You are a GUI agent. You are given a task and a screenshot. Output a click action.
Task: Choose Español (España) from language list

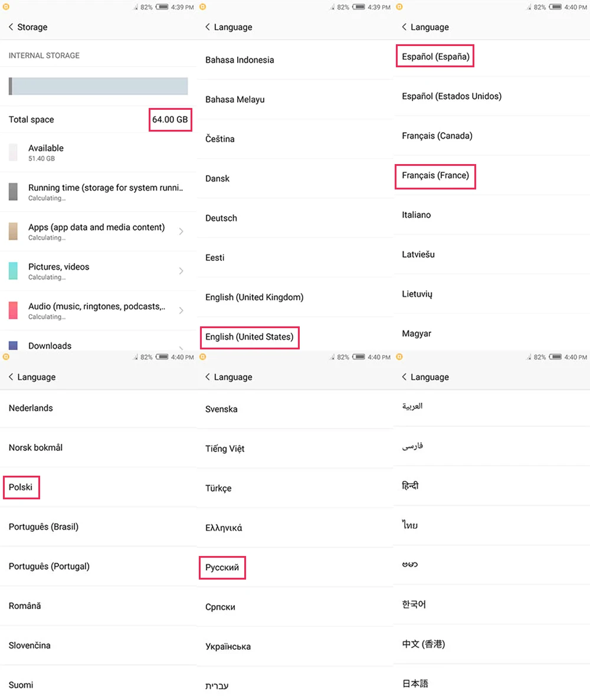tap(435, 57)
